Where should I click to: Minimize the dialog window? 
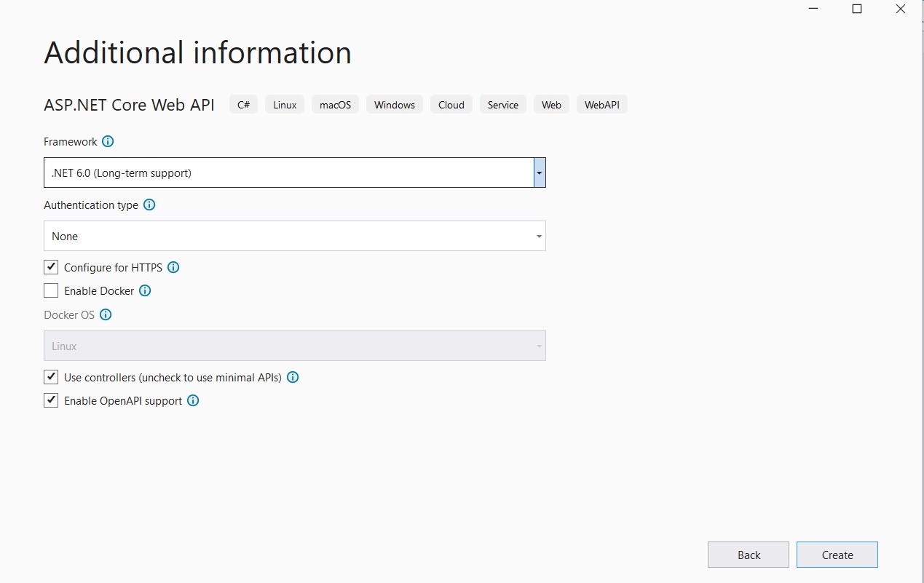[x=813, y=9]
